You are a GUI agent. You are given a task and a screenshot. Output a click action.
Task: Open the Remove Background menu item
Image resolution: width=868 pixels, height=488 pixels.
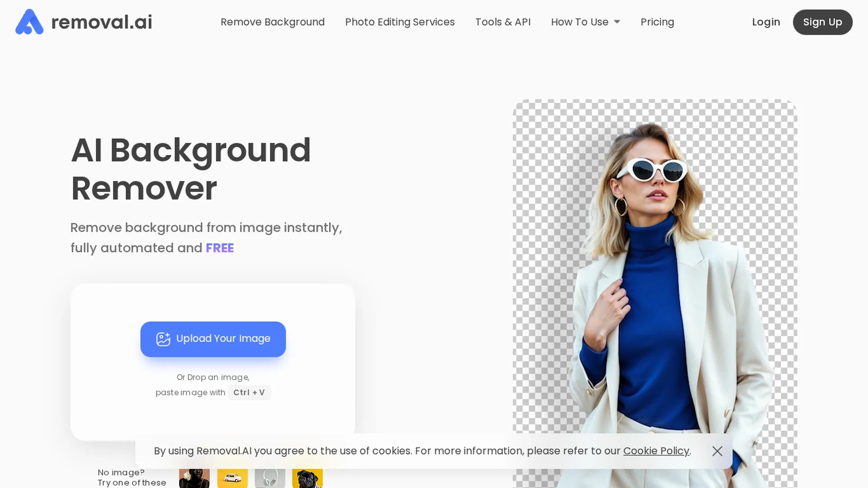[x=273, y=22]
